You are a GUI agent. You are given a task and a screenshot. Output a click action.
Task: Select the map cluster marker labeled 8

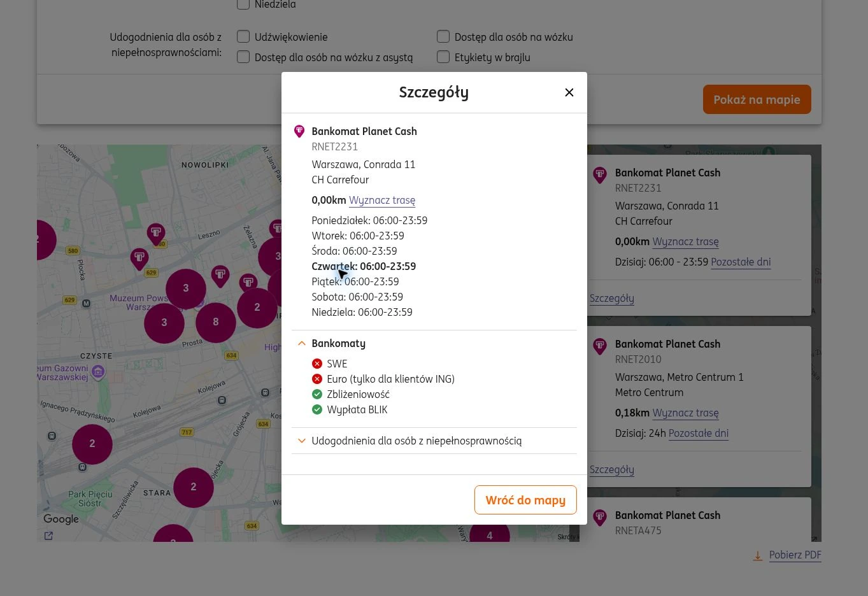tap(216, 322)
